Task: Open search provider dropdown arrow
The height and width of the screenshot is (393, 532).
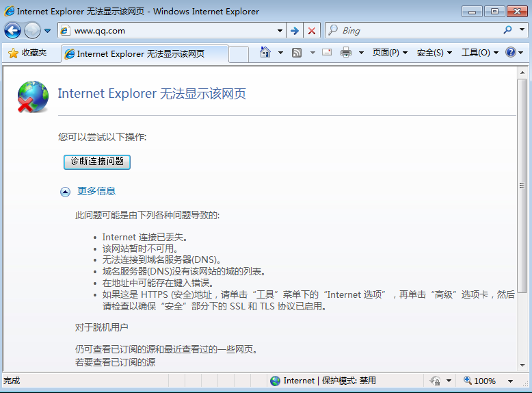Action: (x=522, y=30)
